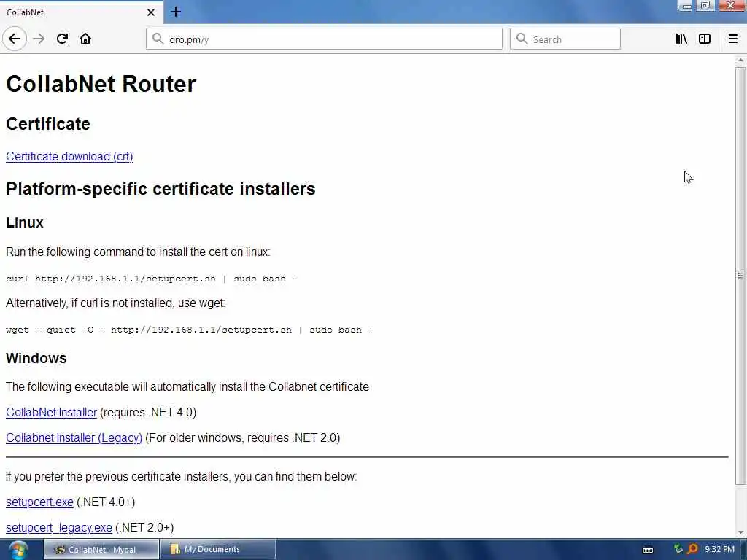This screenshot has height=560, width=747.
Task: Click the page vertical scrollbar thumb
Action: point(740,276)
